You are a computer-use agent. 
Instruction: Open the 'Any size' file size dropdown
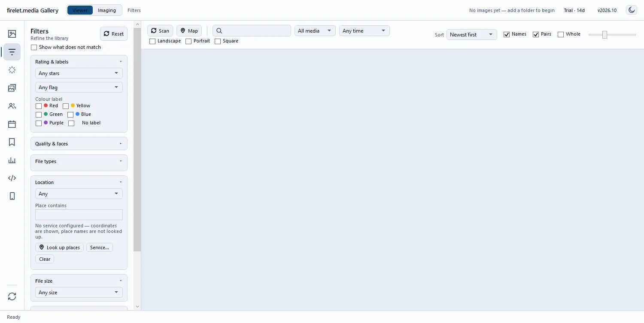pos(79,293)
